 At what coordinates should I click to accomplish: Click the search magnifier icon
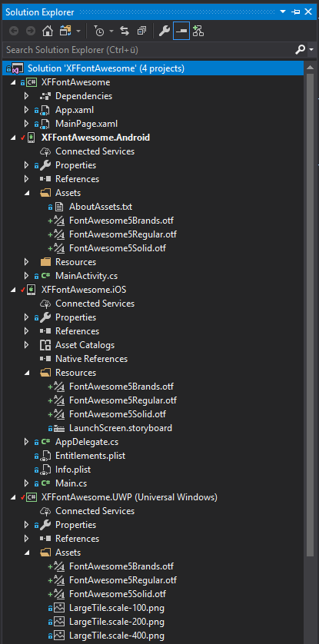[300, 50]
